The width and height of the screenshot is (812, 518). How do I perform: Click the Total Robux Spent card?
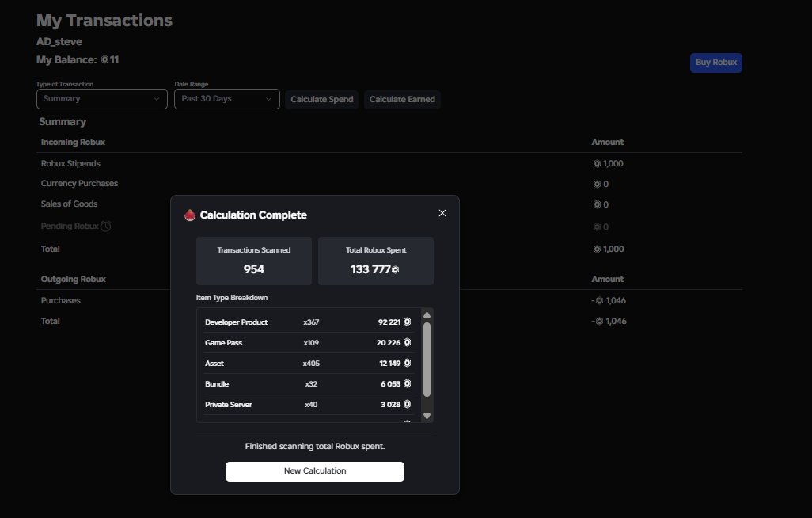point(376,261)
